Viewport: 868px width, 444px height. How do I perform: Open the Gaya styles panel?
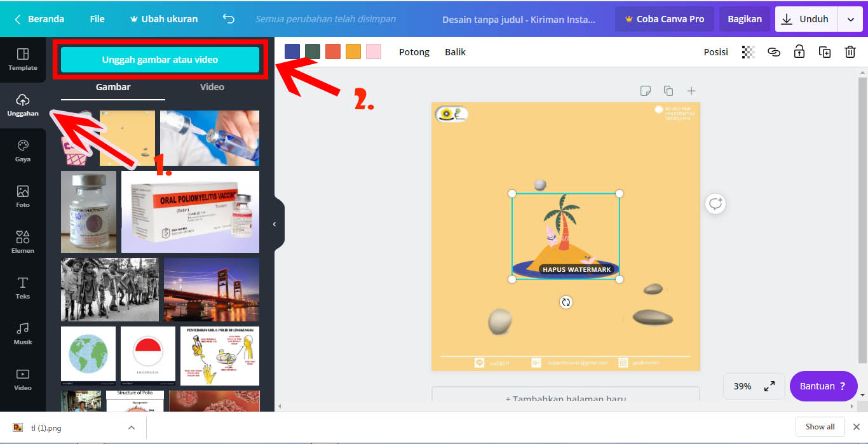[23, 151]
